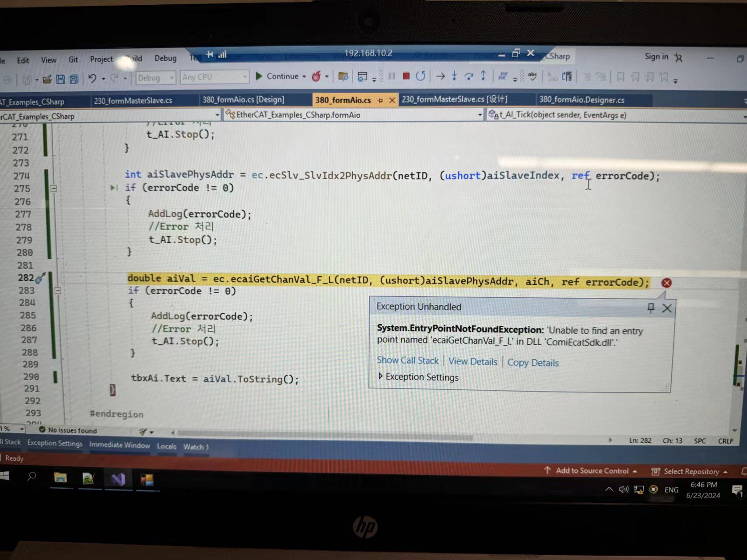The width and height of the screenshot is (747, 560).
Task: Open the Edit menu
Action: pos(23,60)
